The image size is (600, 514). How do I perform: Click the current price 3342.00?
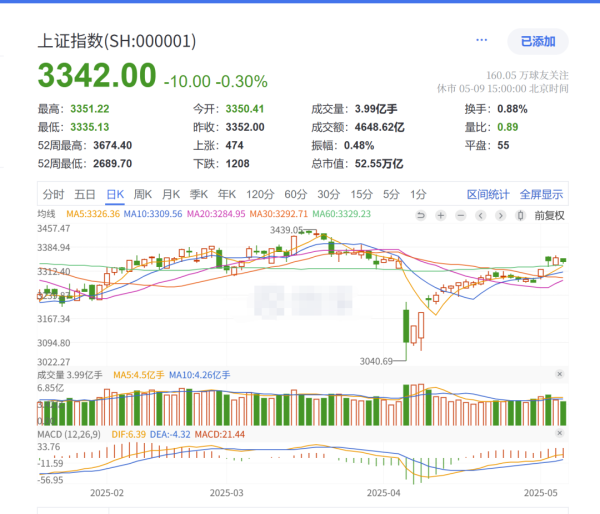(97, 75)
